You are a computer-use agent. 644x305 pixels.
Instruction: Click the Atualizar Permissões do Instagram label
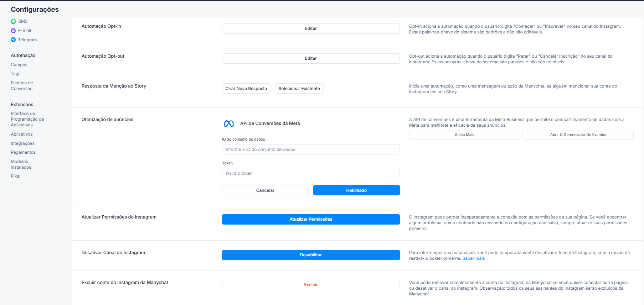pos(119,217)
